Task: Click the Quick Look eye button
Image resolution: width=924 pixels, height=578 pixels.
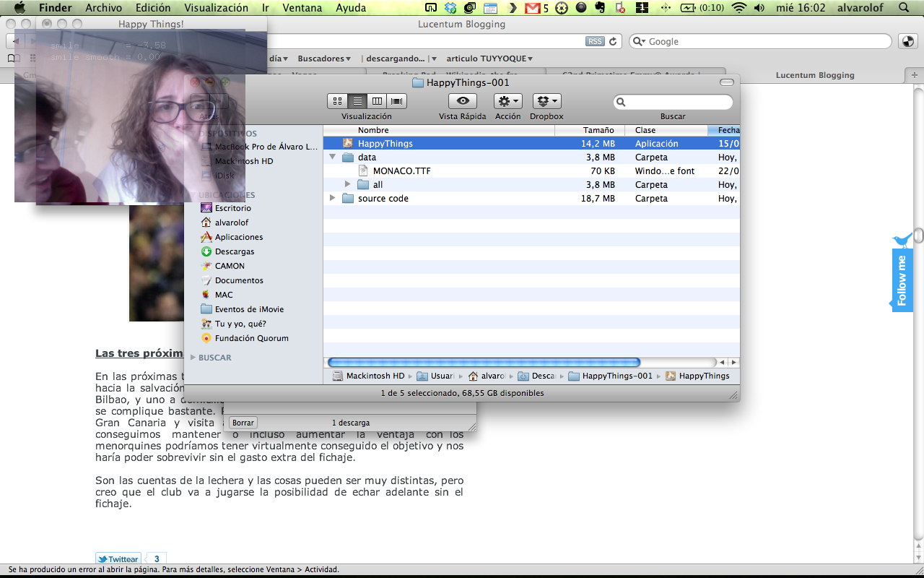Action: click(462, 101)
